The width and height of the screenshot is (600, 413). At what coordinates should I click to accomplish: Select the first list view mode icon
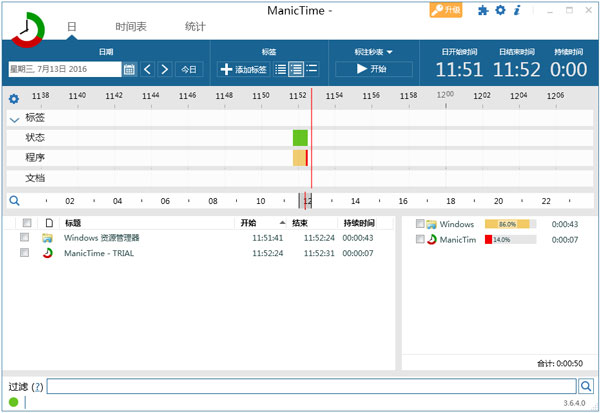(x=280, y=69)
